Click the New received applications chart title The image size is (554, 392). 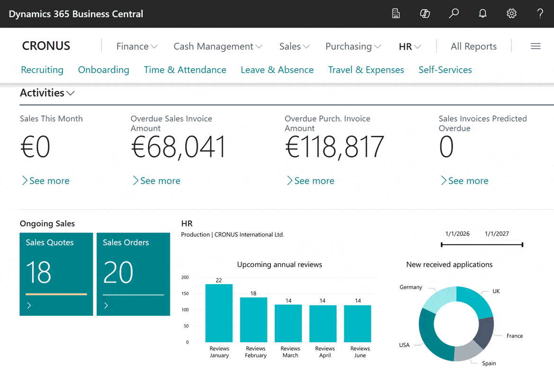pyautogui.click(x=449, y=265)
